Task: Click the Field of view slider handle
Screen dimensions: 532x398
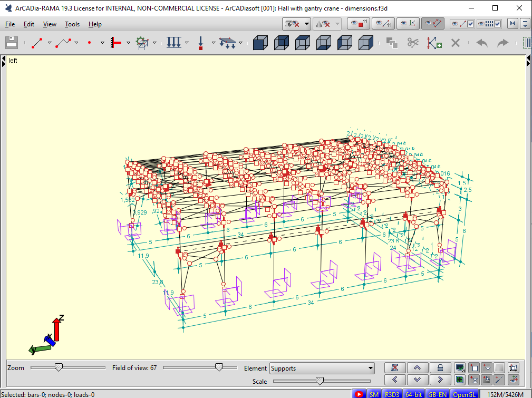Action: [x=218, y=367]
